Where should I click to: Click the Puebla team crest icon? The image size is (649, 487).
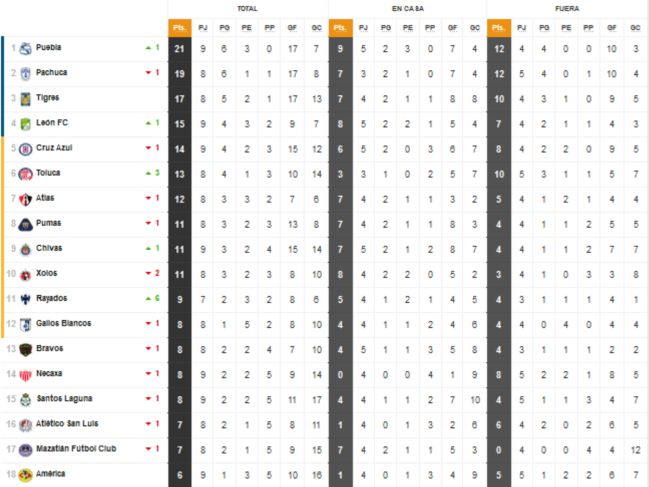point(25,47)
